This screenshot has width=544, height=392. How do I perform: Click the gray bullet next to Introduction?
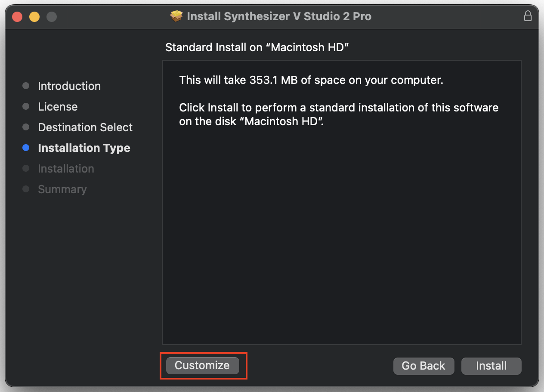(26, 86)
